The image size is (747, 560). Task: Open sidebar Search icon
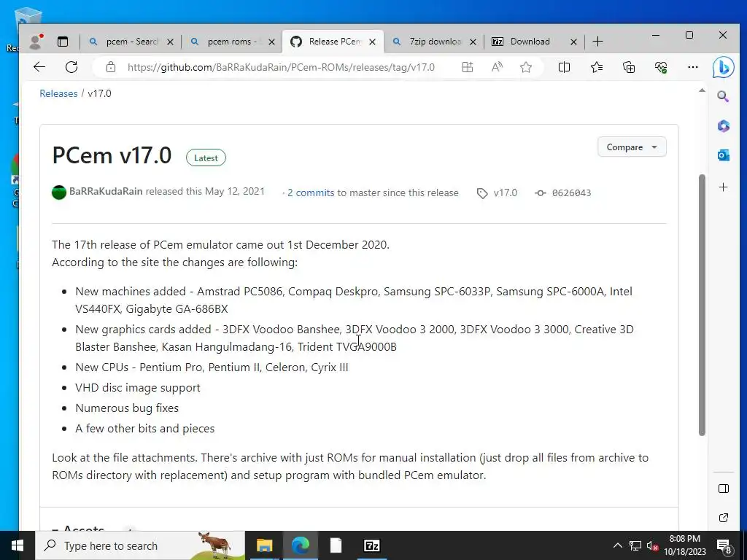723,97
